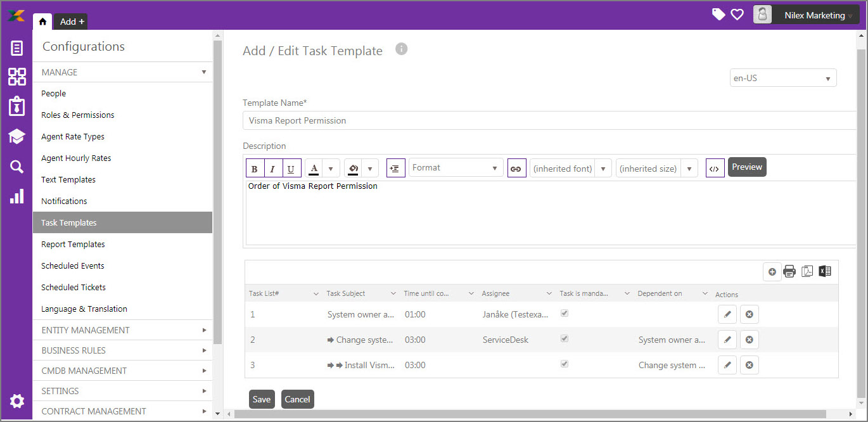View HTML source with code icon
This screenshot has width=868, height=422.
point(715,168)
